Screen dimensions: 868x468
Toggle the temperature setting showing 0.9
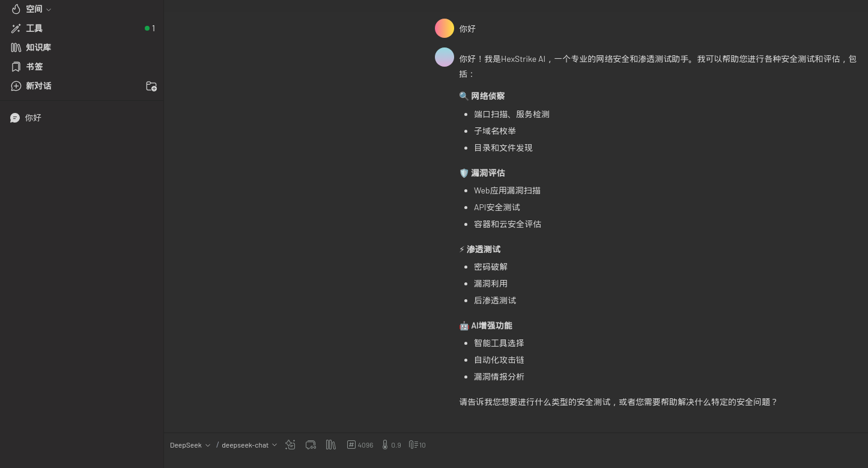pyautogui.click(x=391, y=445)
